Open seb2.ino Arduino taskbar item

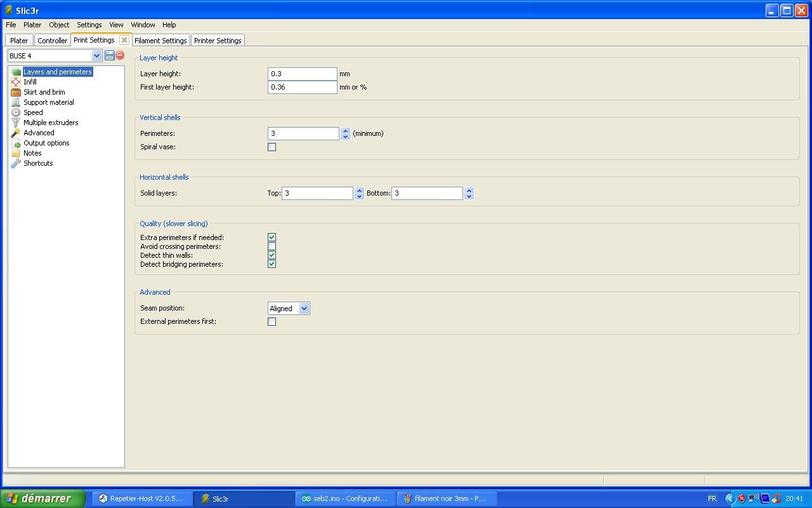click(346, 498)
